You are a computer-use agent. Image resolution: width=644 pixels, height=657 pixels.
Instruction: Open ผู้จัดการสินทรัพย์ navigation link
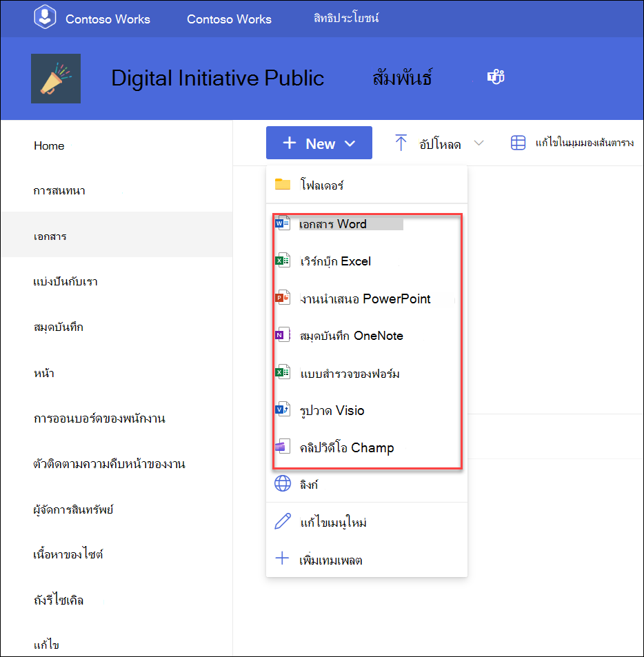pyautogui.click(x=73, y=509)
